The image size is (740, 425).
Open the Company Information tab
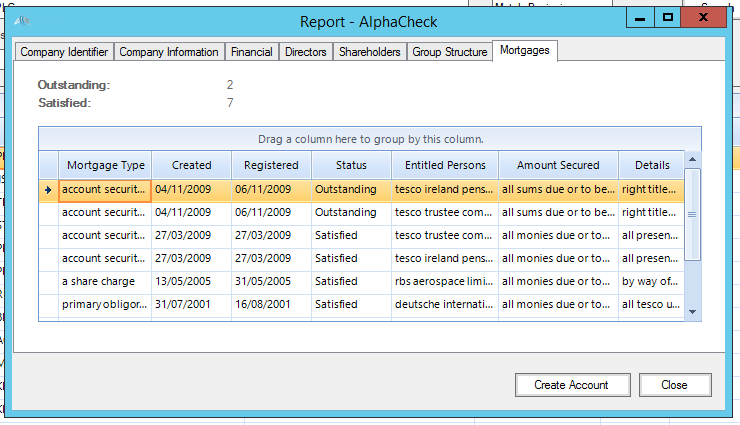point(169,52)
